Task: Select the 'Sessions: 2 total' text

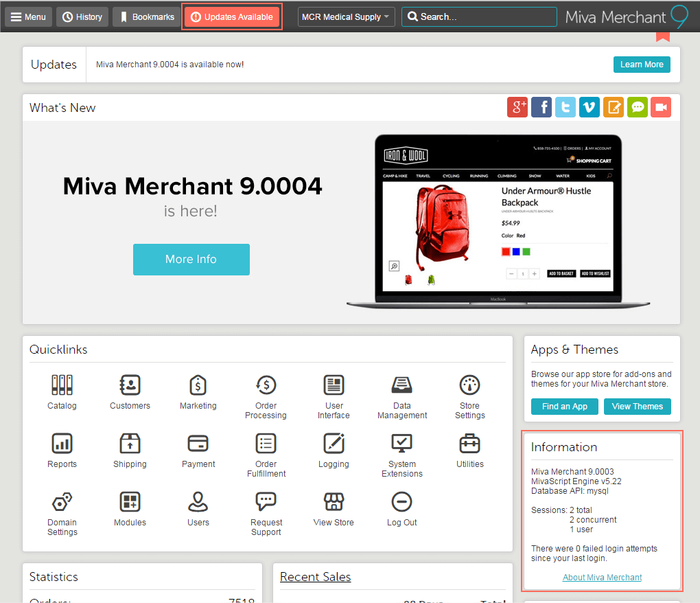Action: pyautogui.click(x=561, y=510)
